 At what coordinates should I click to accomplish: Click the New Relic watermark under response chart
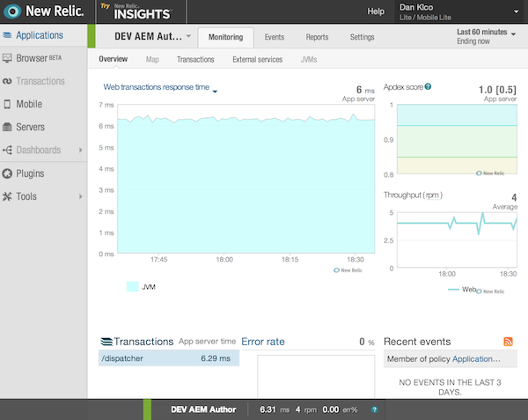[x=348, y=270]
